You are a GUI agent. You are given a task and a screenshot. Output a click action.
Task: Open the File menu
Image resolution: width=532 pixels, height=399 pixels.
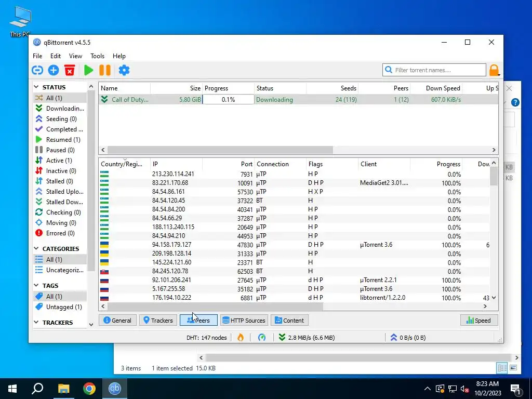click(37, 56)
